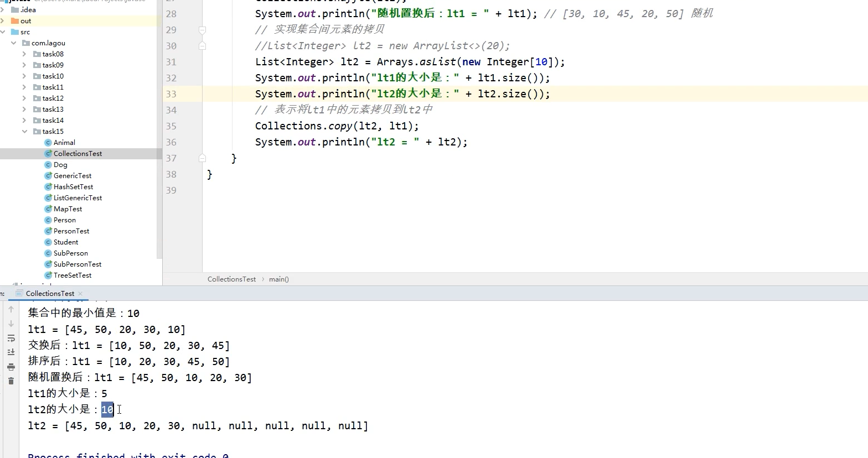Open SubPersonTest file in project tree
This screenshot has height=458, width=868.
pyautogui.click(x=77, y=264)
